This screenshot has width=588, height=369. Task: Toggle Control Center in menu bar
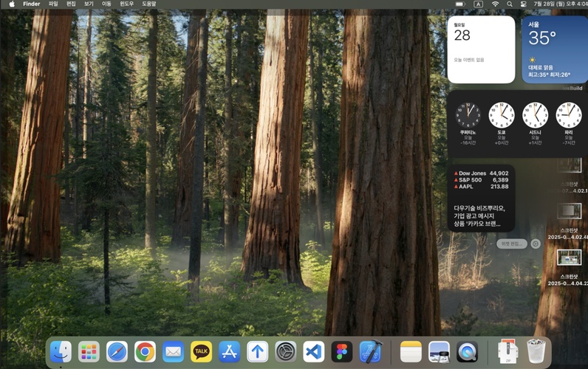(524, 4)
